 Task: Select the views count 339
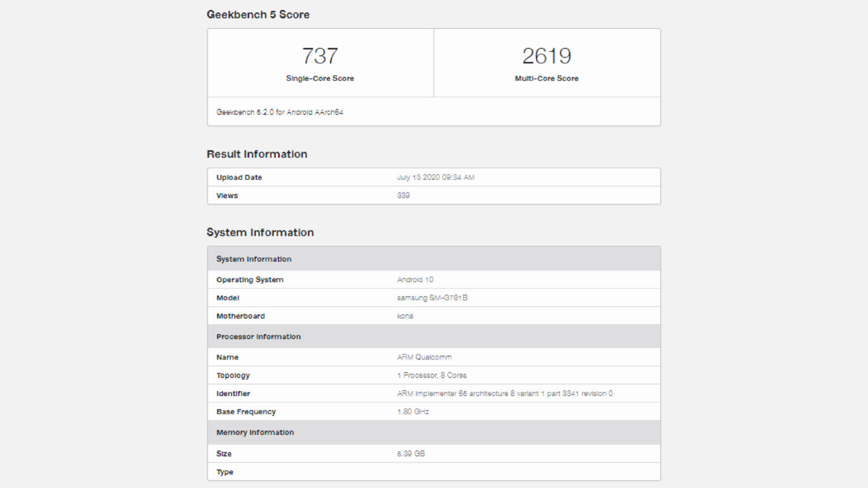click(403, 195)
